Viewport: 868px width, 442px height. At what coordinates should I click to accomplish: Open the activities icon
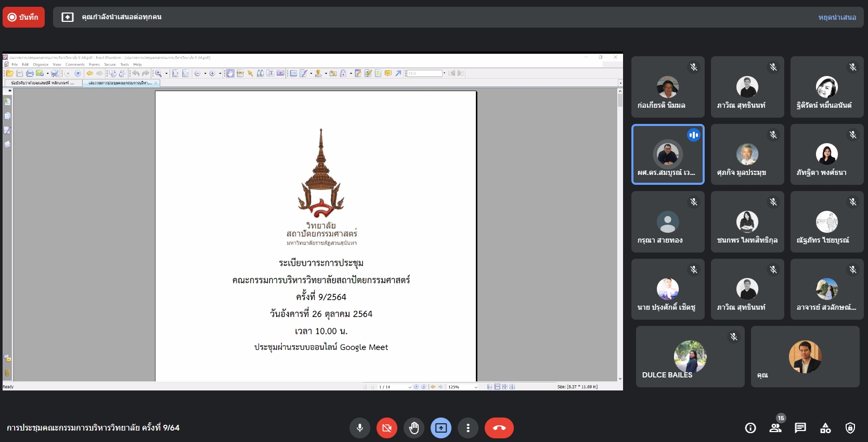point(825,428)
